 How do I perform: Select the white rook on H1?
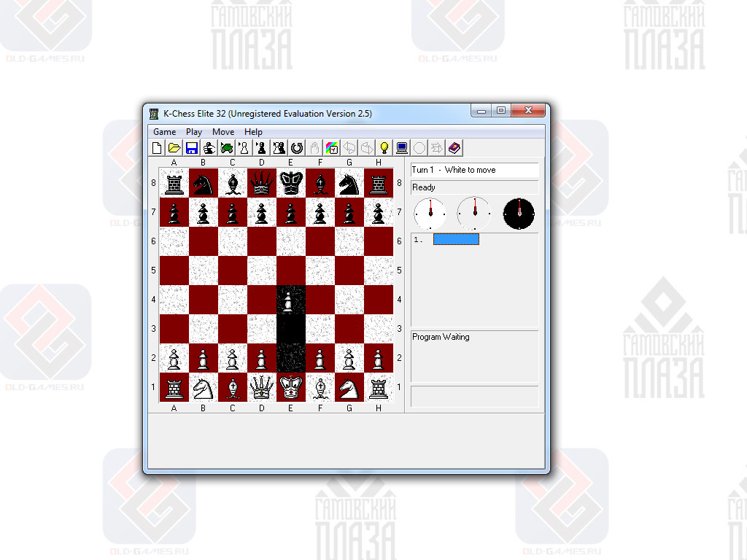pyautogui.click(x=379, y=388)
